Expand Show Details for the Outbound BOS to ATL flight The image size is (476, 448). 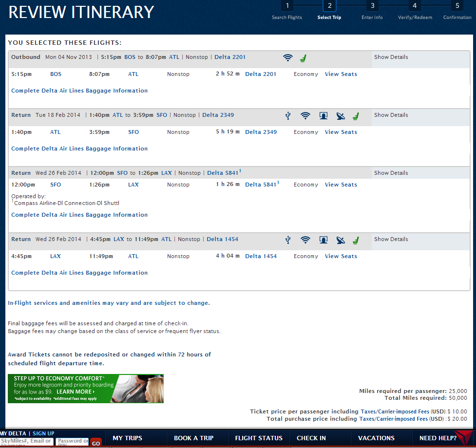391,57
